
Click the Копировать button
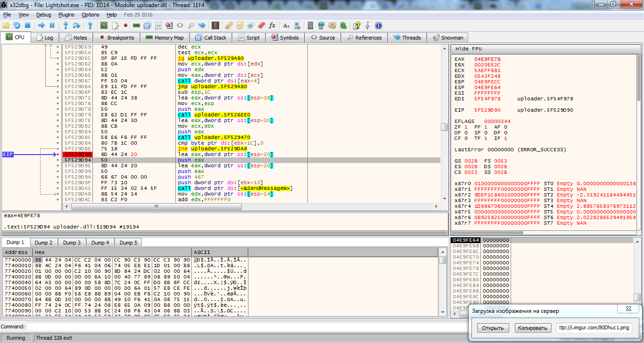533,328
